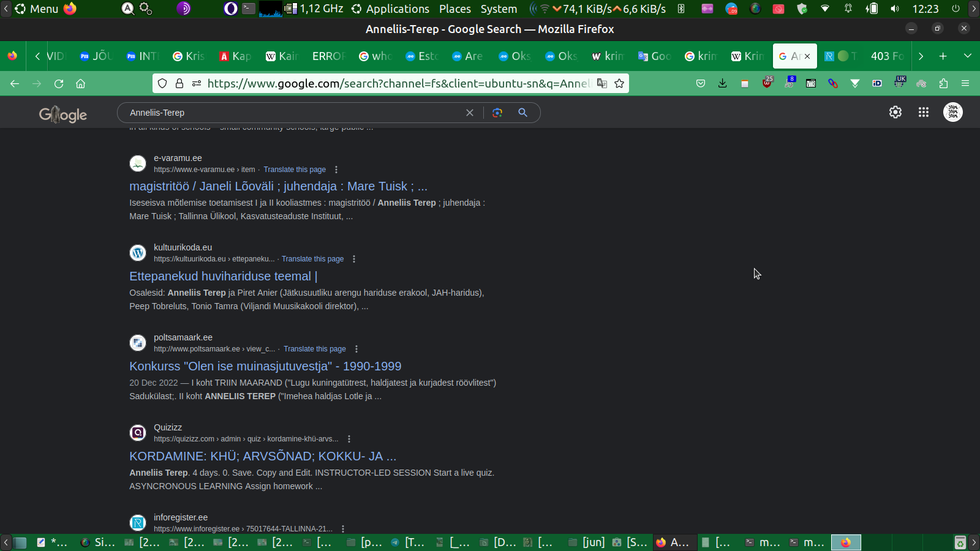
Task: Open the Firefox hamburger application menu
Action: 965,83
